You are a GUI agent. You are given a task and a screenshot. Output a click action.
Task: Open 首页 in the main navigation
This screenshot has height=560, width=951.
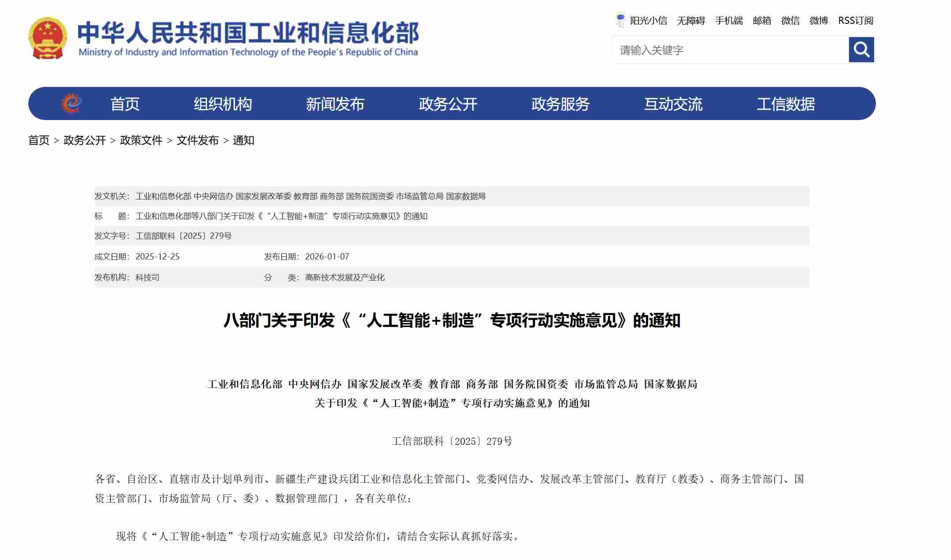tap(125, 104)
